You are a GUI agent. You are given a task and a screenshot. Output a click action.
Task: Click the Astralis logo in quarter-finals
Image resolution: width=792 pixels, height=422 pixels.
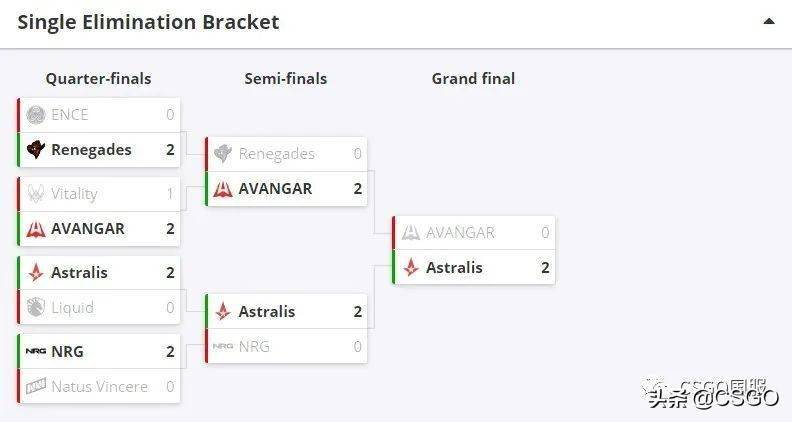point(36,272)
